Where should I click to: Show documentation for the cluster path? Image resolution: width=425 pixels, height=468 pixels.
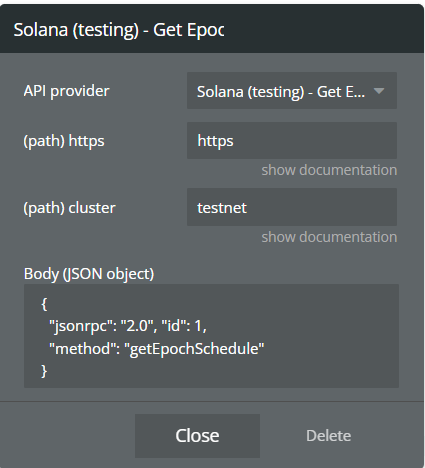[329, 237]
